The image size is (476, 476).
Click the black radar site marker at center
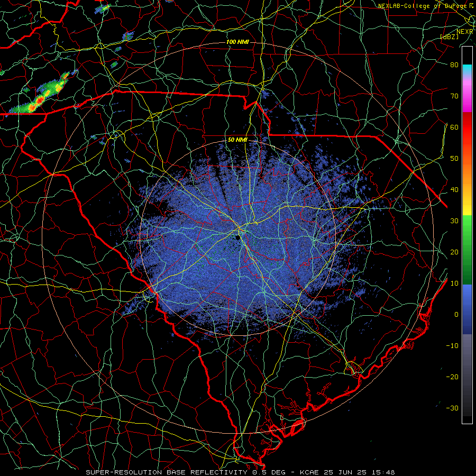coord(237,237)
